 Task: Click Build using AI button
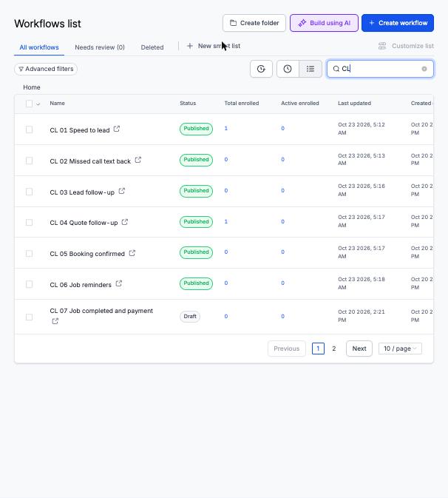point(324,23)
